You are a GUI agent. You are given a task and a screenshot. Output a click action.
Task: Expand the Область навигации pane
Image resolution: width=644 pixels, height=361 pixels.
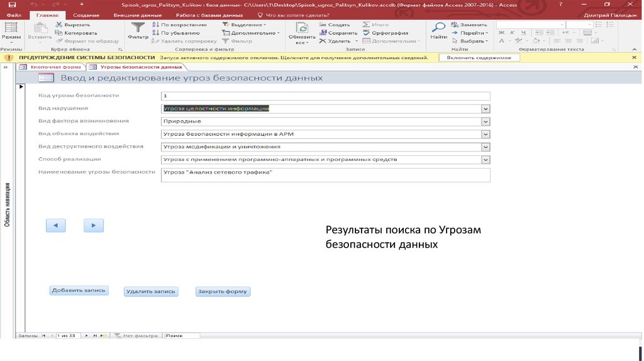pyautogui.click(x=6, y=67)
